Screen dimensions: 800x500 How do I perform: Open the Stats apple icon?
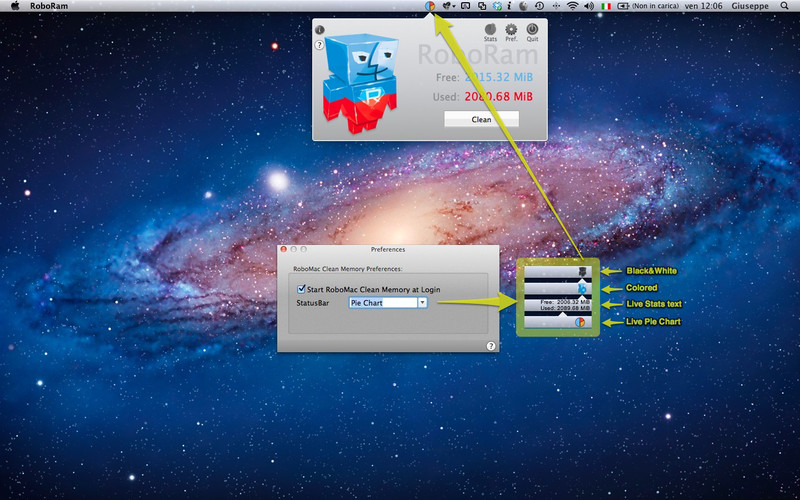click(490, 30)
